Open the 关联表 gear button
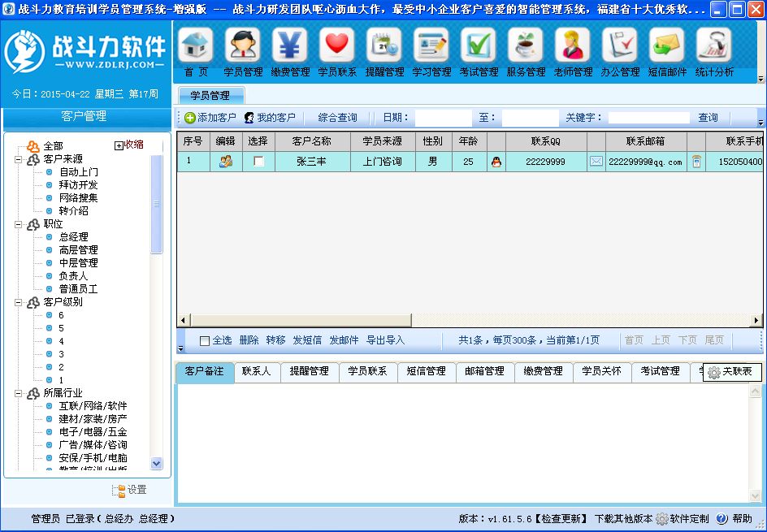Screen dimensions: 767x532 (732, 372)
